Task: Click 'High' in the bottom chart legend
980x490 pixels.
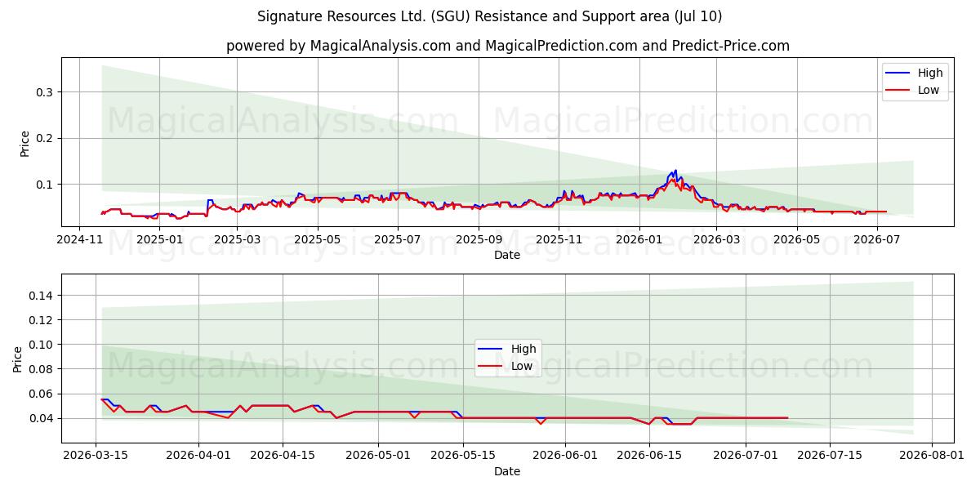Action: tap(523, 349)
